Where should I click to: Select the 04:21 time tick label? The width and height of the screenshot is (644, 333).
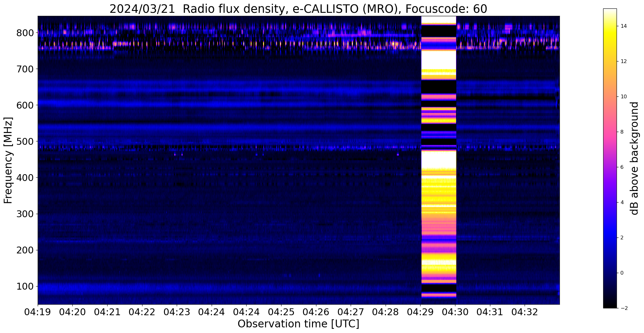(108, 312)
